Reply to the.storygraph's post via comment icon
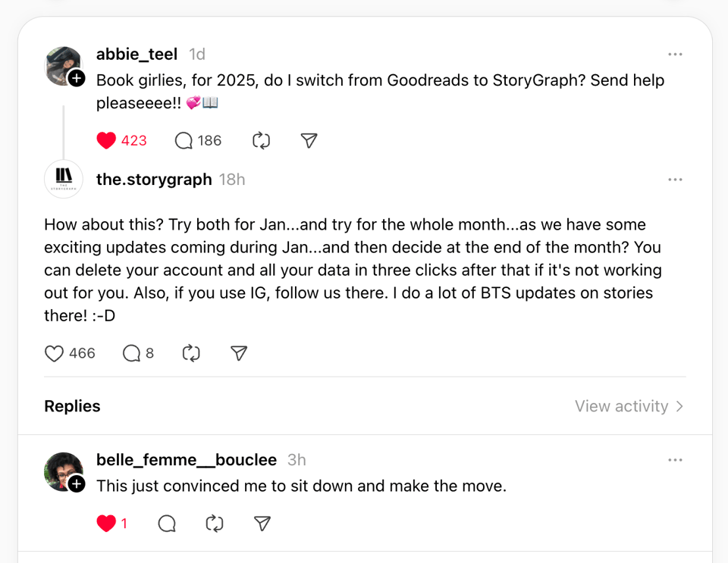The width and height of the screenshot is (728, 563). [x=132, y=353]
